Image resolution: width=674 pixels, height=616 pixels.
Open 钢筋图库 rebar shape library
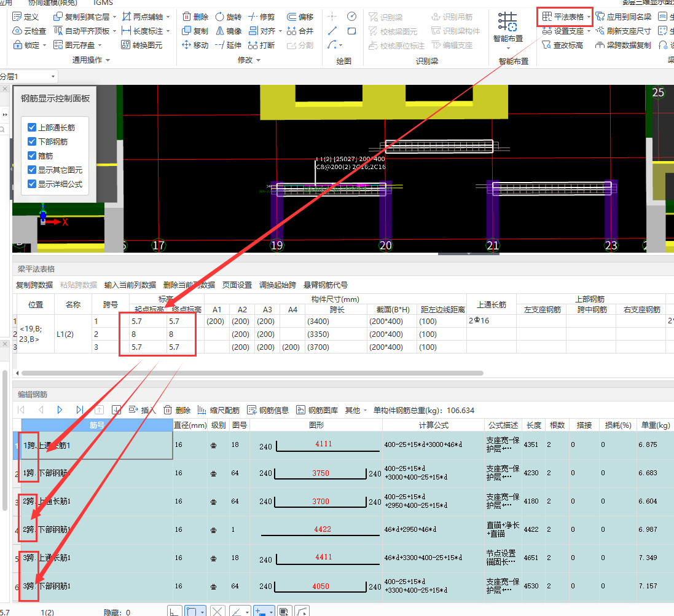point(317,411)
